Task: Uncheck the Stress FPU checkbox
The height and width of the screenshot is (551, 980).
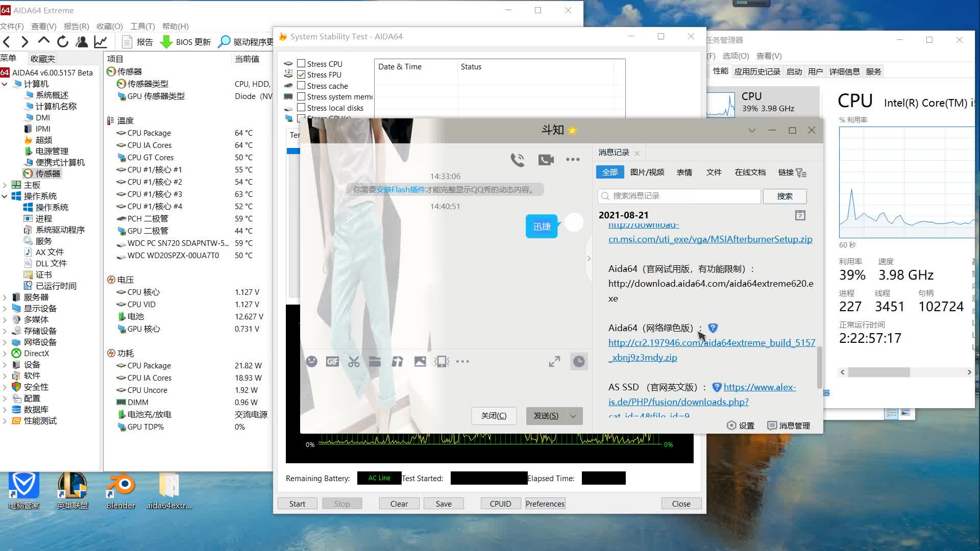Action: point(301,74)
